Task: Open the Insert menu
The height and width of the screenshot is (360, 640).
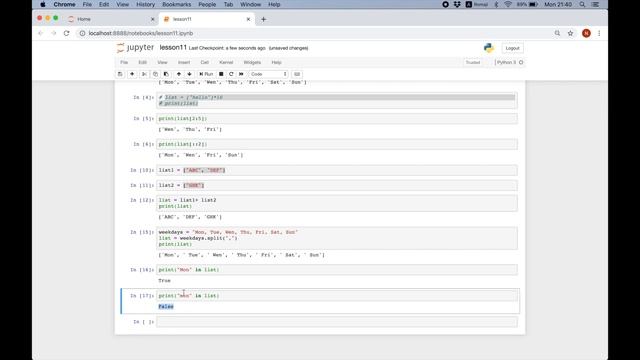Action: [184, 62]
